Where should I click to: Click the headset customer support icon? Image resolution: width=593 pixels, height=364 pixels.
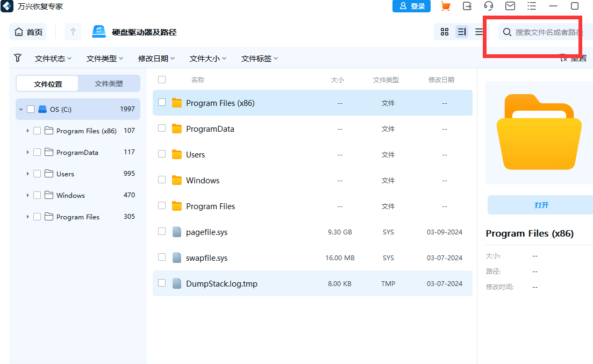point(488,6)
